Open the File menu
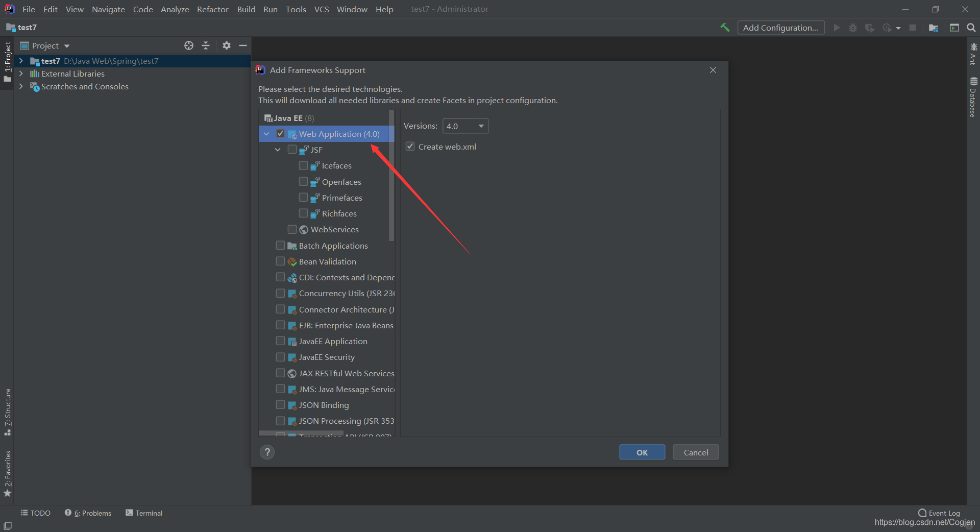 pos(29,9)
